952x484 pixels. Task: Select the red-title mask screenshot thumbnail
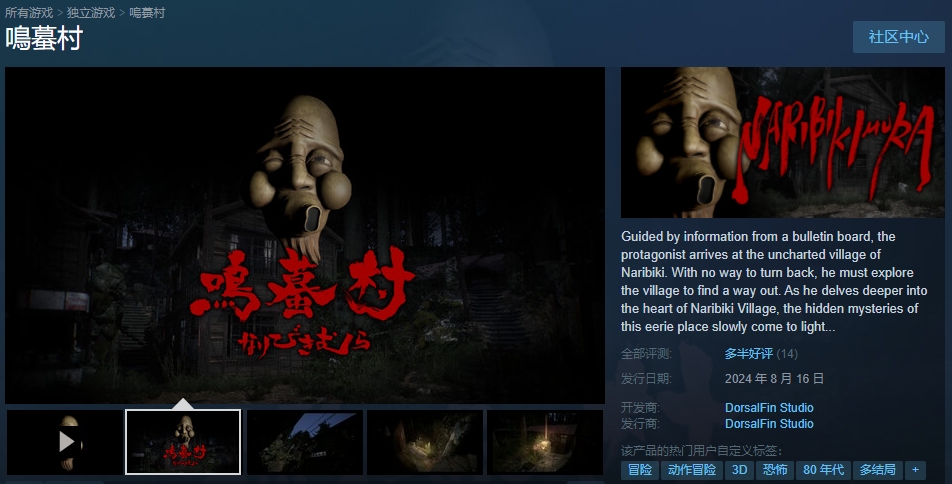(183, 442)
